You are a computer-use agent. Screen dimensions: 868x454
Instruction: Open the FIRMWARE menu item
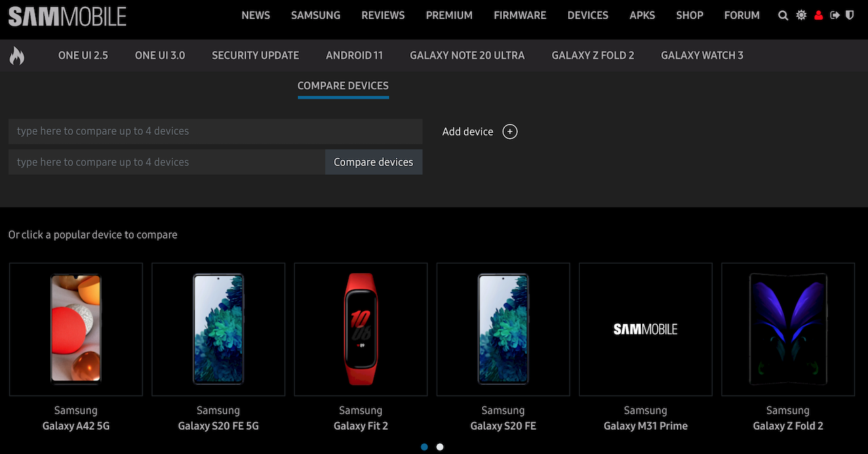(x=519, y=15)
